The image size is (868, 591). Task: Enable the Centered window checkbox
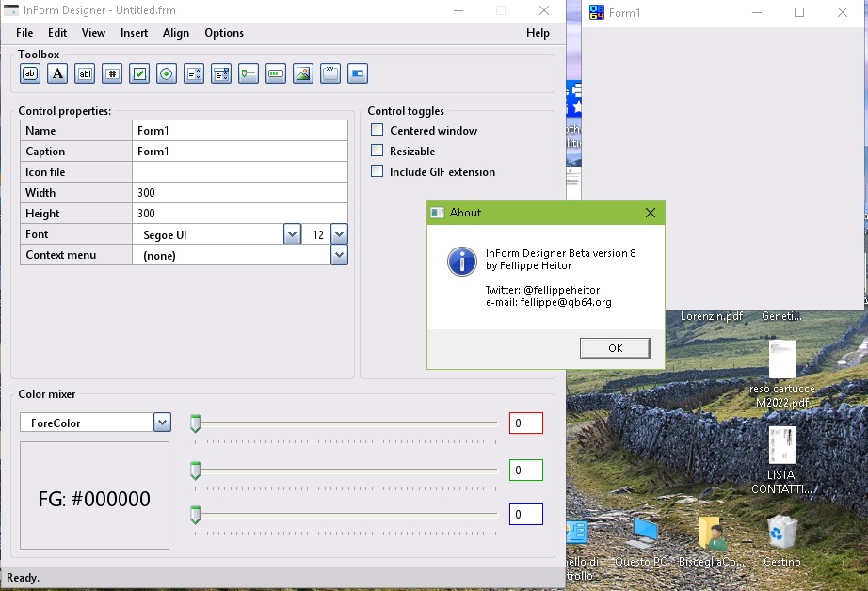click(x=378, y=130)
